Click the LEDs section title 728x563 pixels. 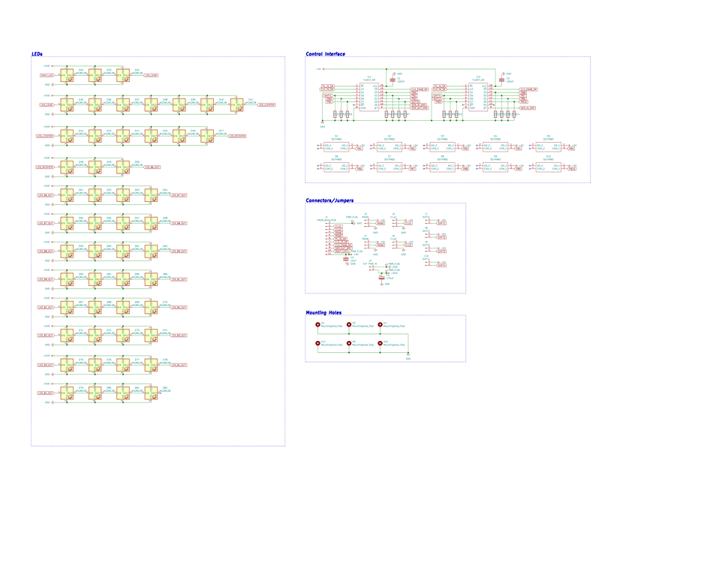[37, 54]
